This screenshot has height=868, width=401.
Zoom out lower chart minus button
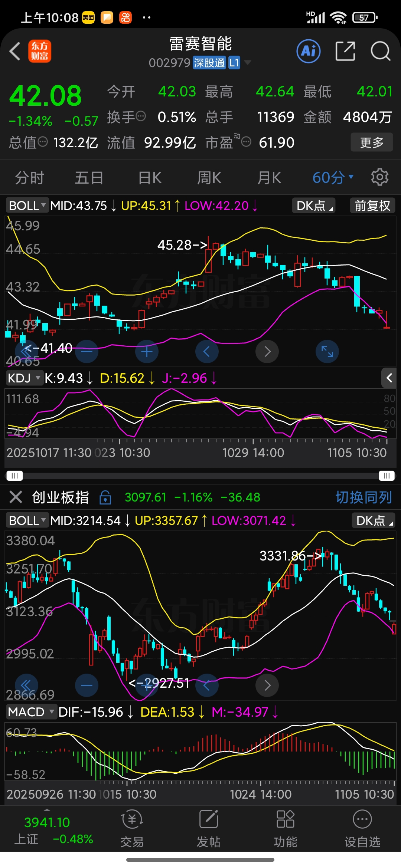pos(87,685)
